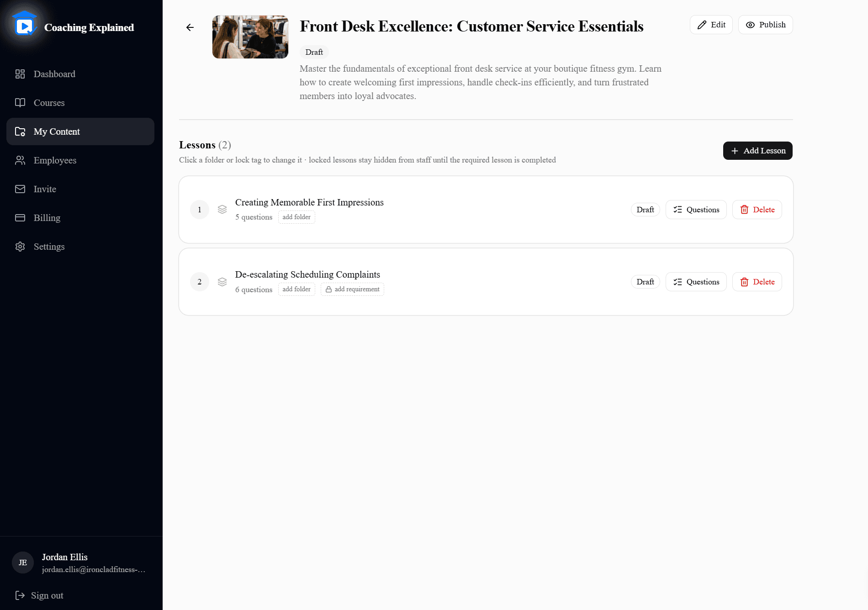The width and height of the screenshot is (868, 610).
Task: Go to Courses in the sidebar
Action: pyautogui.click(x=80, y=103)
